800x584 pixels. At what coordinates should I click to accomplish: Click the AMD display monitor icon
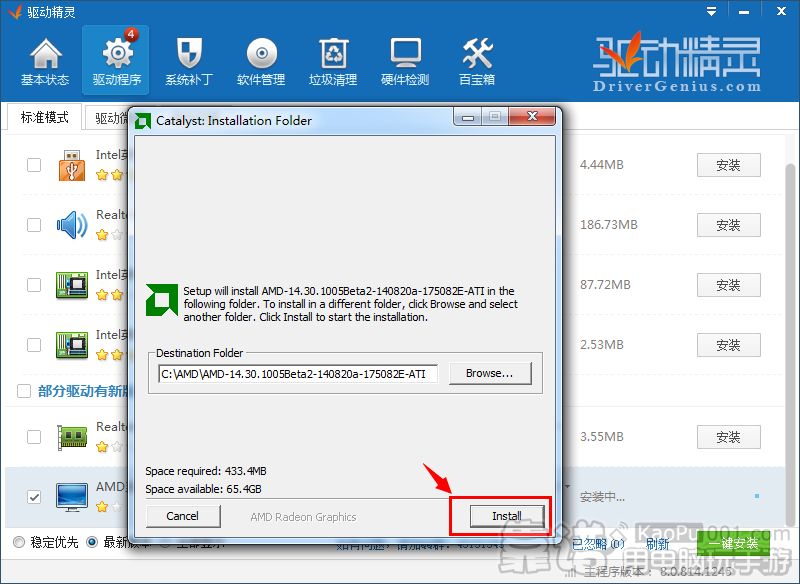pyautogui.click(x=72, y=497)
